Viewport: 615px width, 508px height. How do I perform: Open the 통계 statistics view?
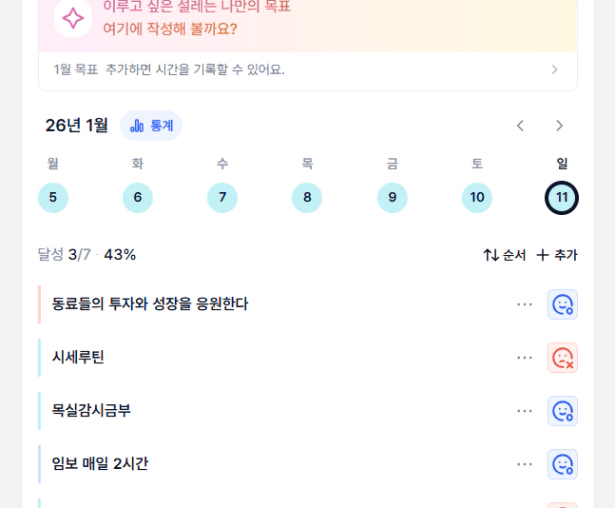(x=151, y=125)
